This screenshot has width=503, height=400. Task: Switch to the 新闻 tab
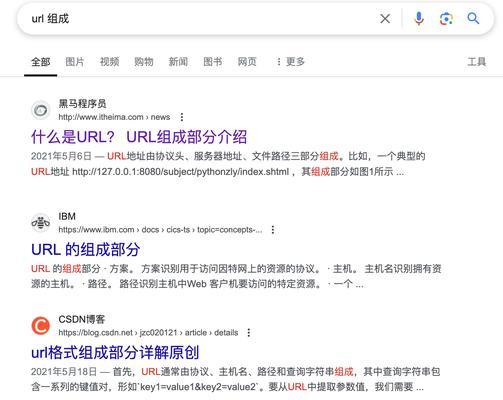click(x=178, y=62)
